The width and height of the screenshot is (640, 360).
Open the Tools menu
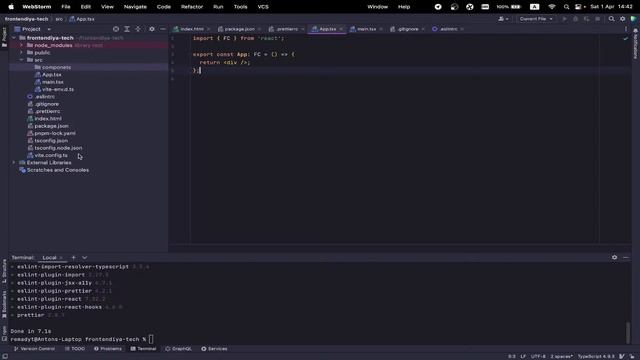point(240,7)
